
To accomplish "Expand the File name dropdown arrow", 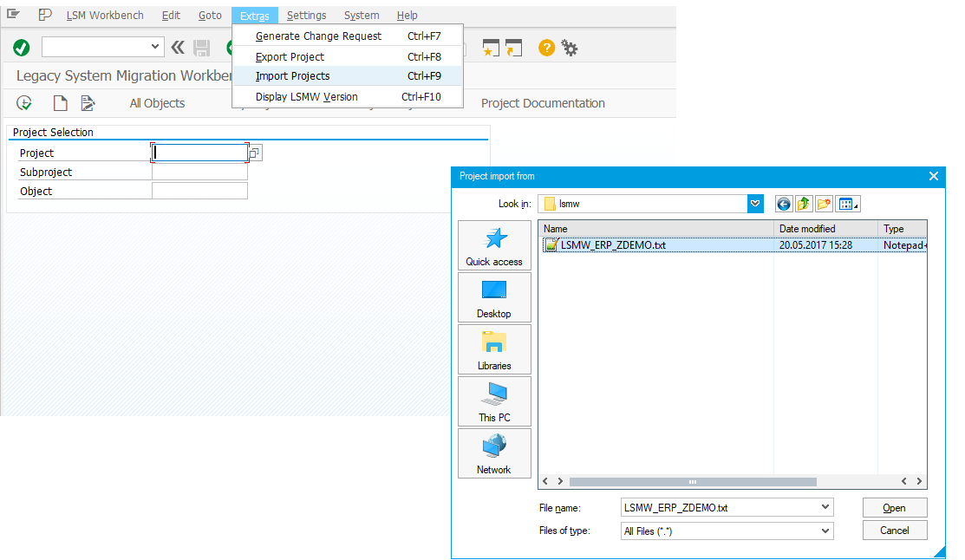I will (825, 507).
